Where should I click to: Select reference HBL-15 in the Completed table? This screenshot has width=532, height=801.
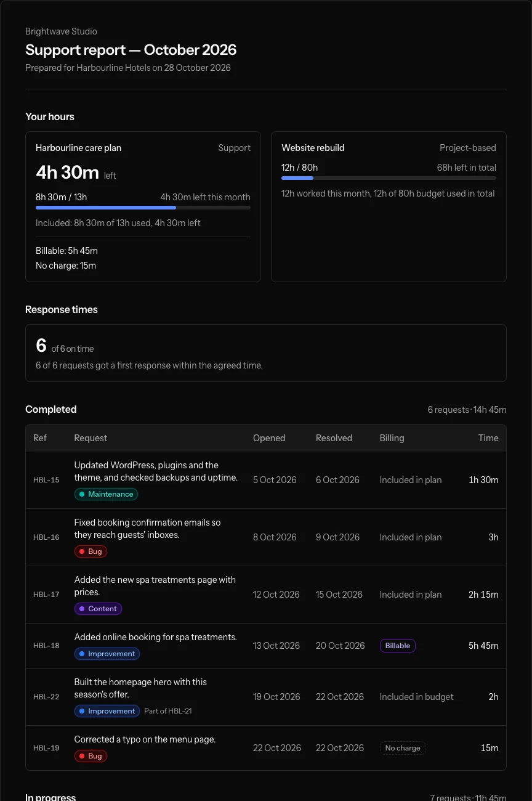click(46, 480)
